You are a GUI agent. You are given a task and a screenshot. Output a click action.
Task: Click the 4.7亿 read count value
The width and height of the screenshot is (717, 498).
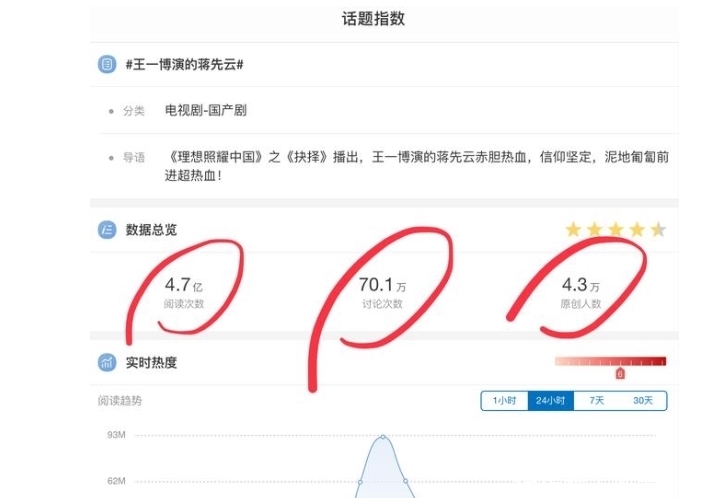pyautogui.click(x=183, y=285)
